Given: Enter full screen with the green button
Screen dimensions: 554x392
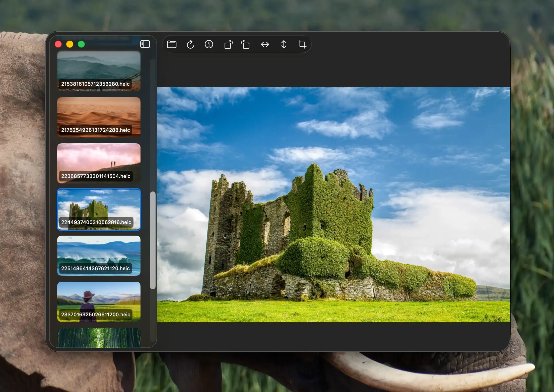Looking at the screenshot, I should (x=81, y=44).
